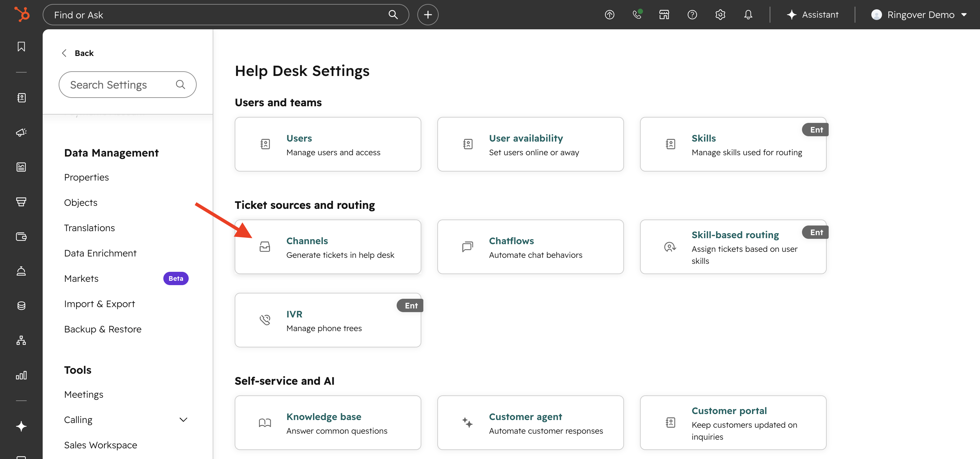Open the settings gear icon

(720, 14)
